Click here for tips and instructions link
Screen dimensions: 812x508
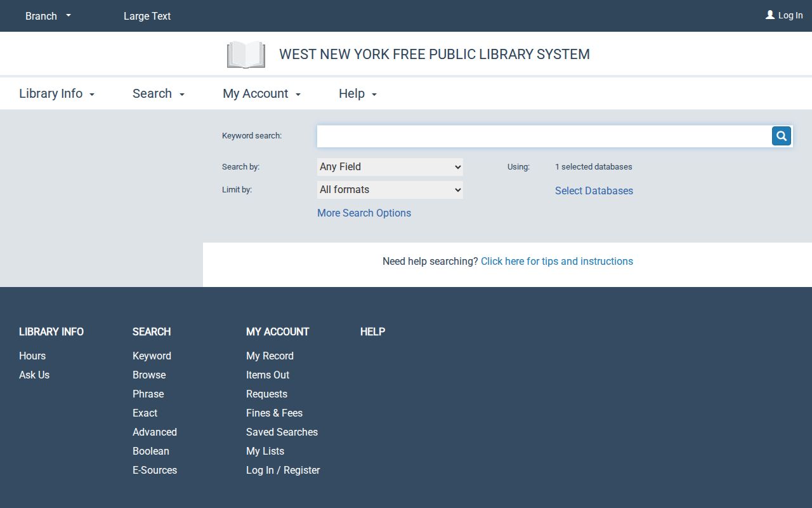tap(557, 261)
